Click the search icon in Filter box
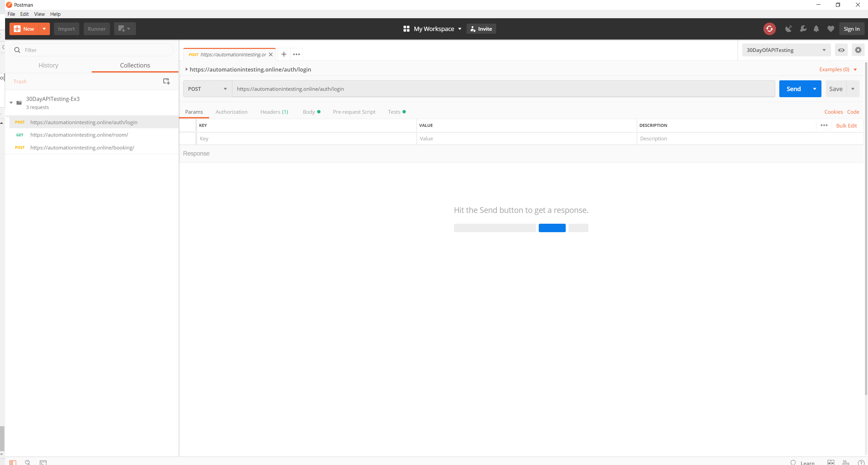 (17, 50)
